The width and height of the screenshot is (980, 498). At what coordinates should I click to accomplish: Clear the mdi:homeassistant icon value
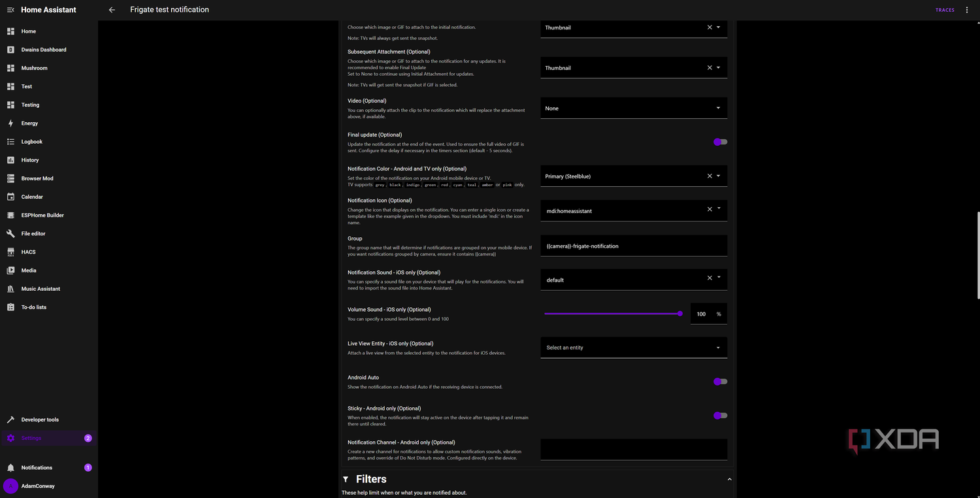[x=710, y=209]
